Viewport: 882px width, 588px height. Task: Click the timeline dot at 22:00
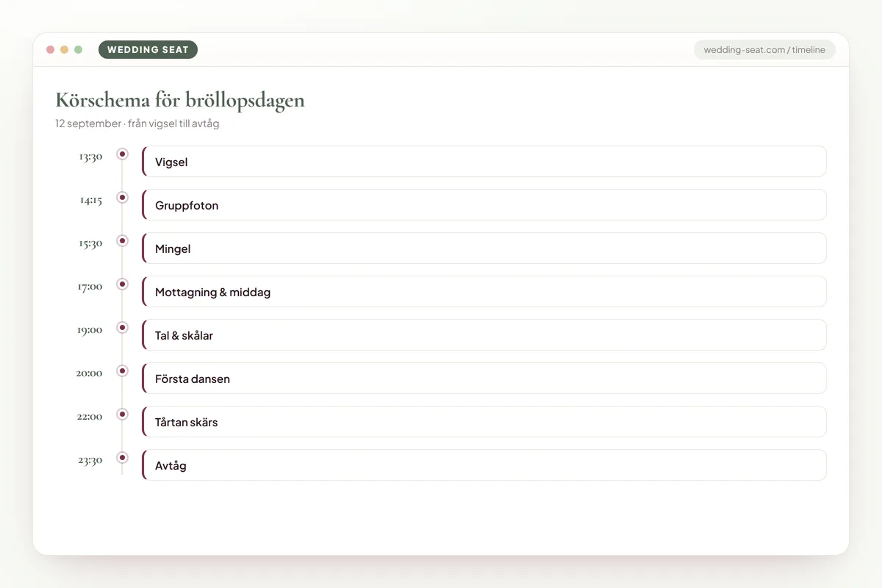[122, 414]
